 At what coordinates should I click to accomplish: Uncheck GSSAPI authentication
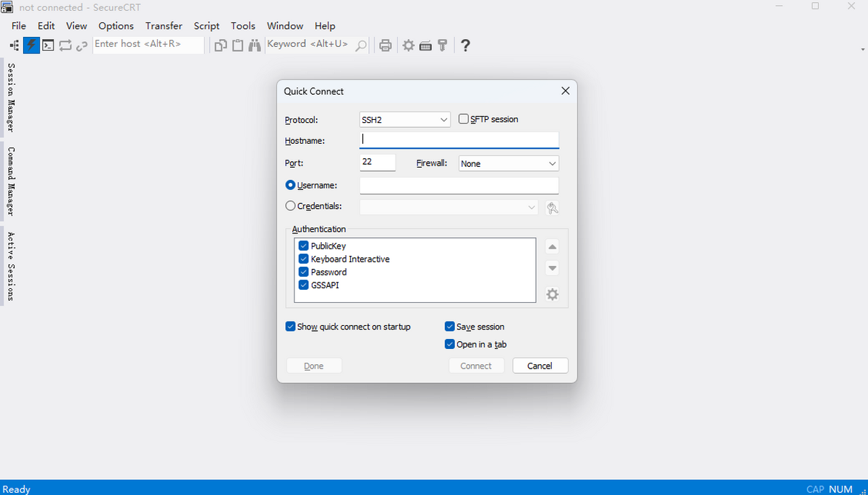(x=304, y=285)
